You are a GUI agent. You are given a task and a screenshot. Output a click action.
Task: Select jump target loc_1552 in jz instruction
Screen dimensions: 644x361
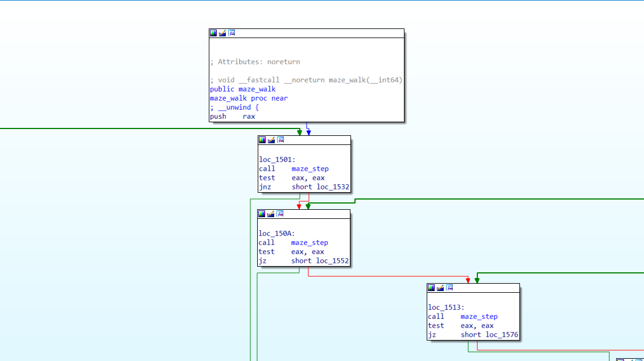[332, 261]
